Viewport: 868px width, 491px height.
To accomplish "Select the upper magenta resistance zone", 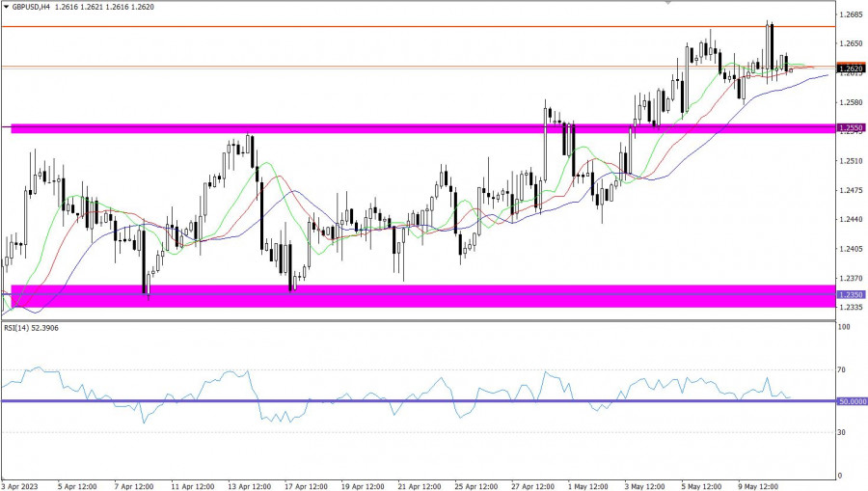I will click(386, 127).
